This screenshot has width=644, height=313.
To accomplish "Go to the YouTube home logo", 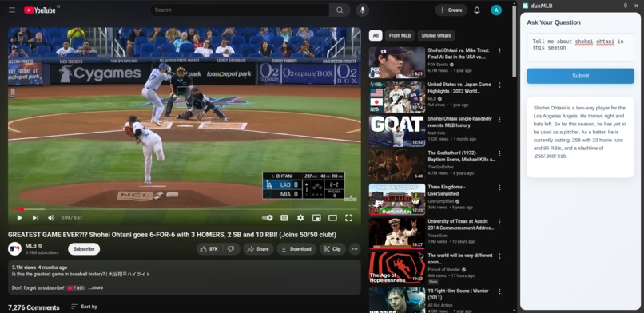I will [40, 10].
